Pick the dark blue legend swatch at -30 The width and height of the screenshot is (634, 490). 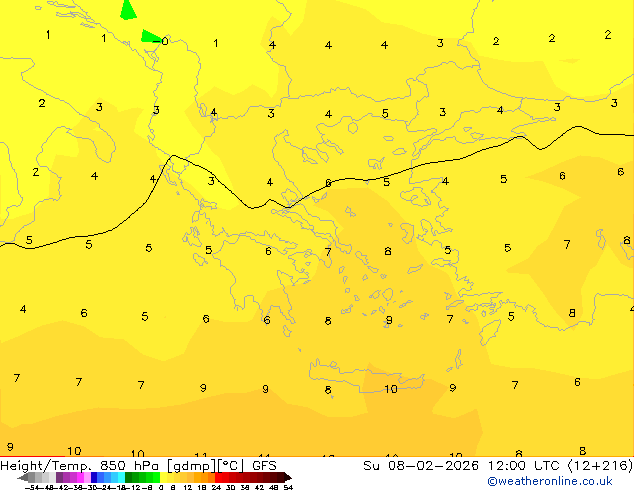point(94,477)
